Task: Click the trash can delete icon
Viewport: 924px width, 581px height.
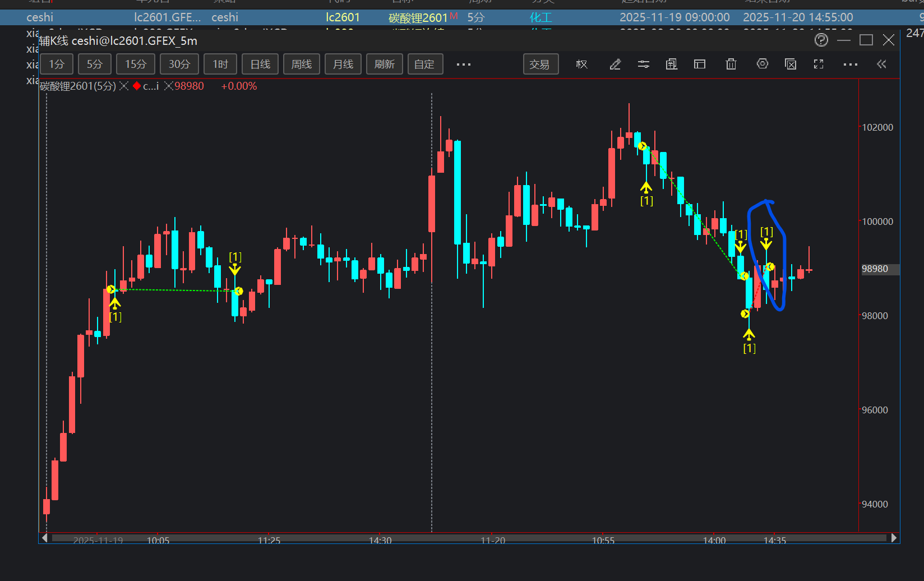Action: 731,64
